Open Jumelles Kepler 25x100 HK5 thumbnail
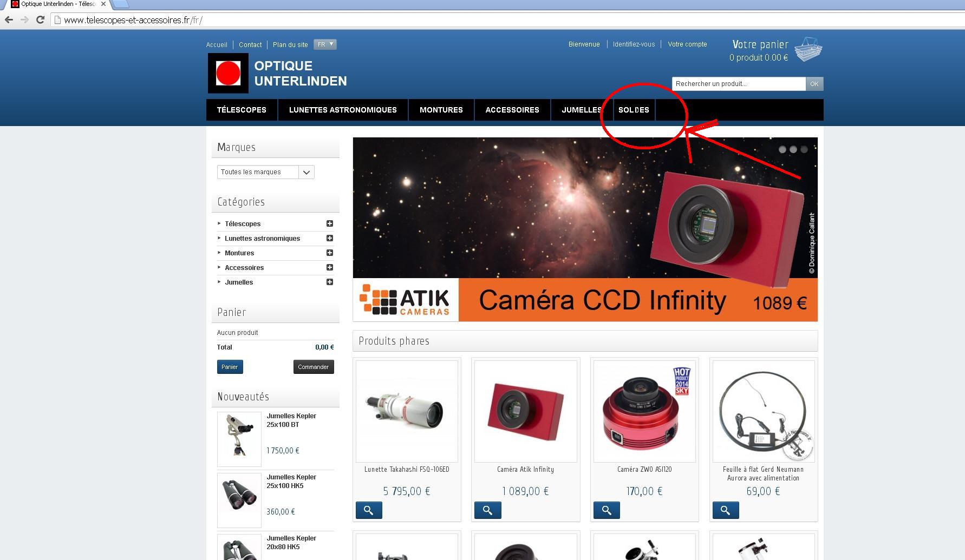The image size is (965, 560). (239, 500)
